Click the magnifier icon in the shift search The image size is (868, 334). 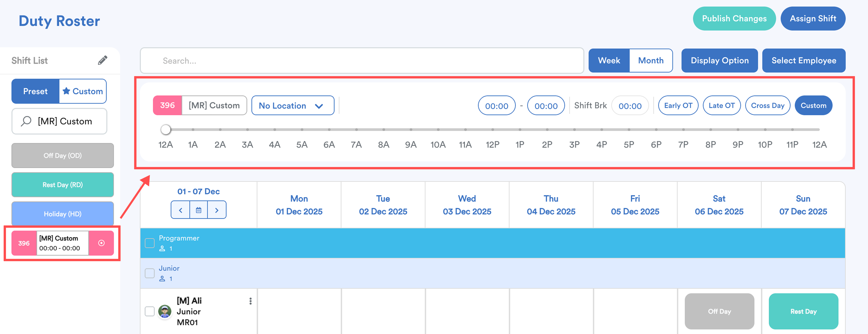(x=26, y=121)
